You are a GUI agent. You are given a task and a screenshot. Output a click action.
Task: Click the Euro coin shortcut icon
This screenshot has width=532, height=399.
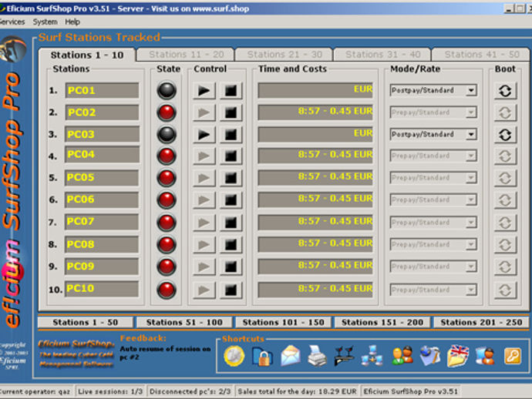234,357
